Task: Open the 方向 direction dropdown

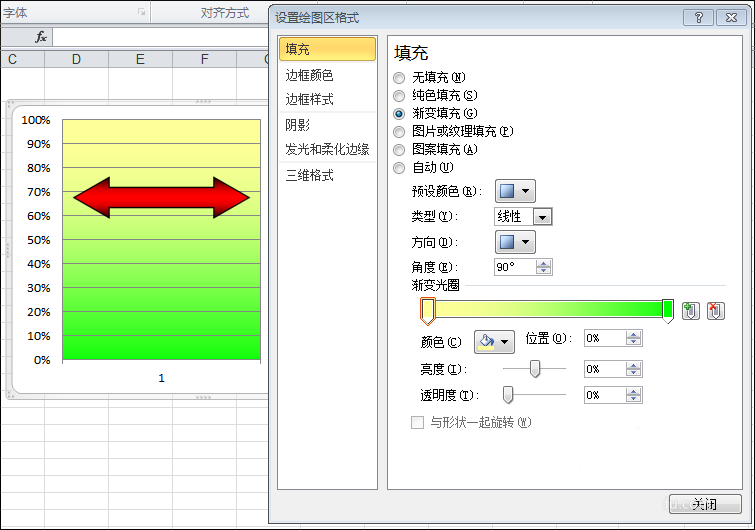Action: [x=515, y=242]
